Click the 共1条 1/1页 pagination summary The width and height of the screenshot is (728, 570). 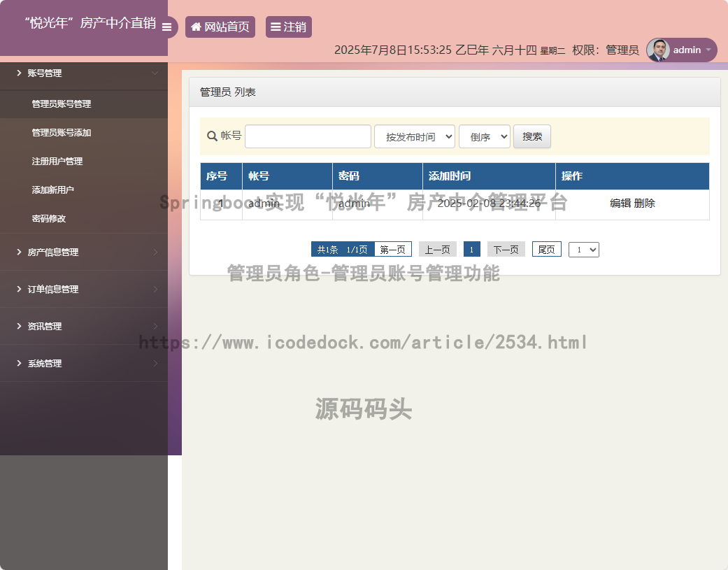[x=343, y=250]
